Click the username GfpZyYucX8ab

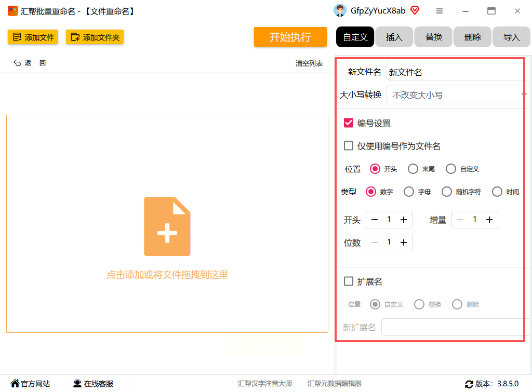click(378, 11)
